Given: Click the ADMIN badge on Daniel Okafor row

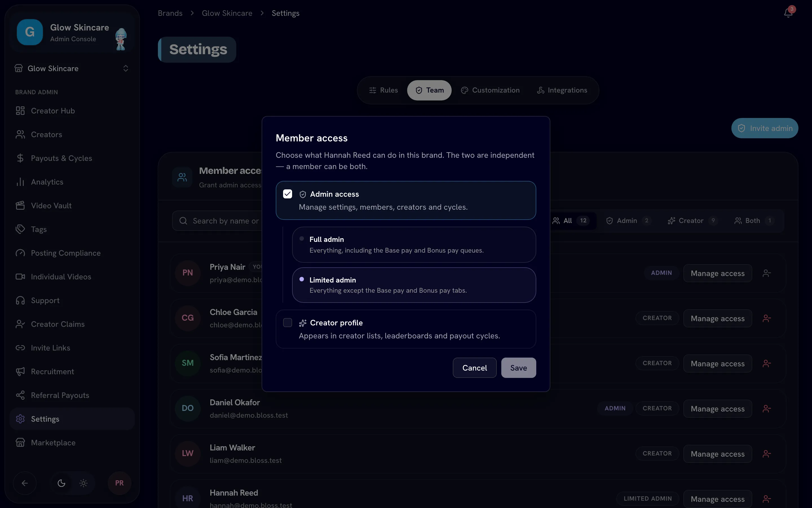Looking at the screenshot, I should click(x=615, y=409).
